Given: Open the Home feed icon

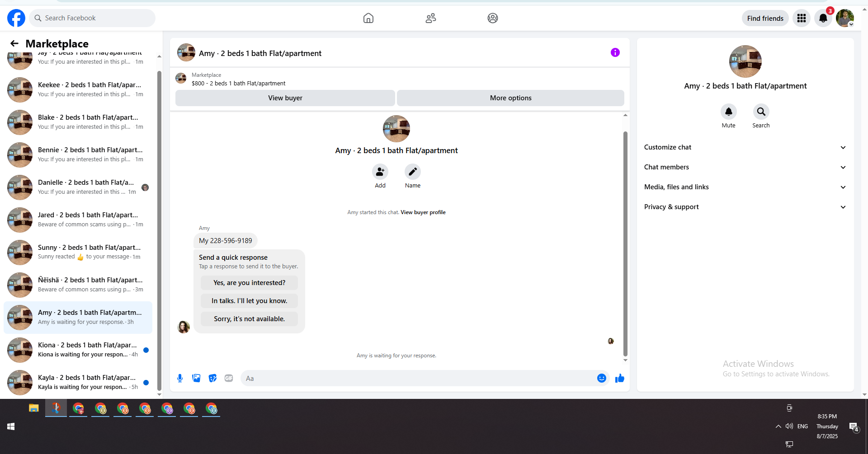Looking at the screenshot, I should pos(368,18).
